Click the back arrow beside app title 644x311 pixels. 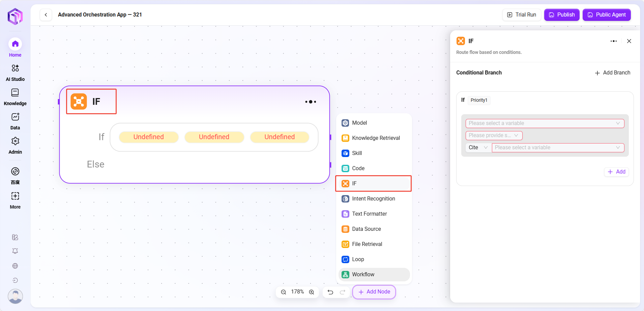click(46, 15)
